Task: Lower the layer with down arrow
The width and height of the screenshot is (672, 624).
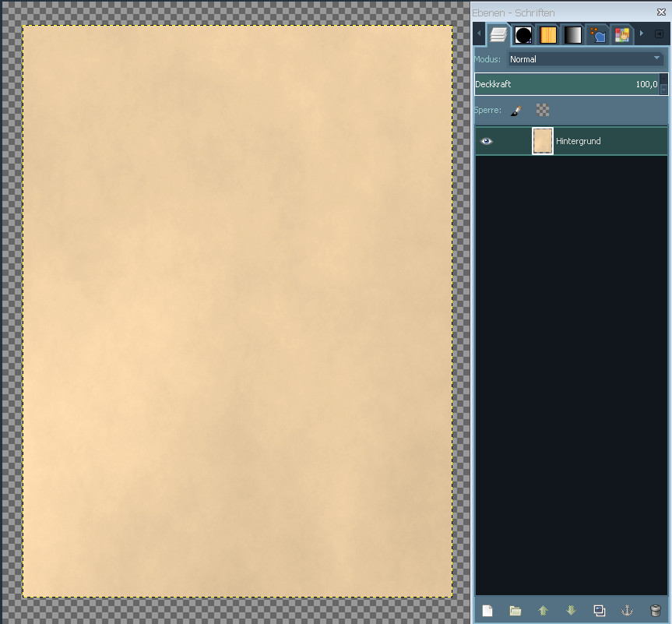Action: pos(571,611)
